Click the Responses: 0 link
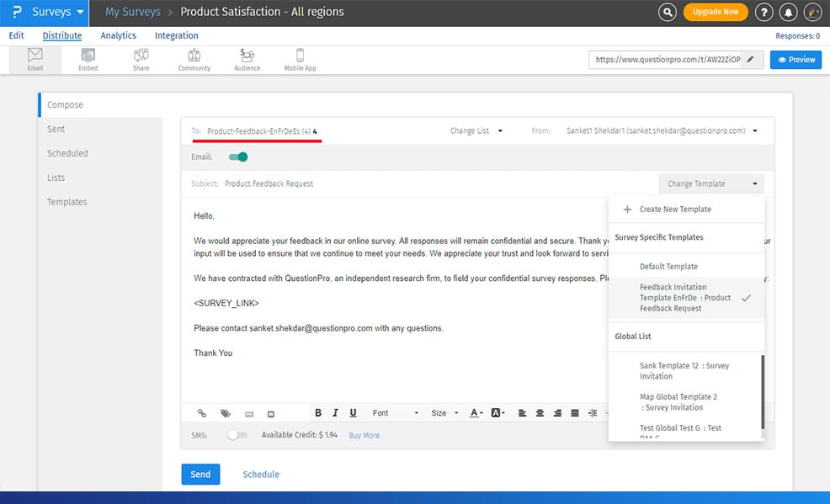 point(798,36)
